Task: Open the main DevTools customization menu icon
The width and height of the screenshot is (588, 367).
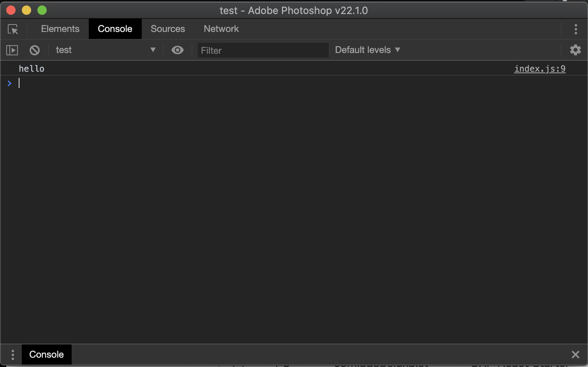Action: pos(576,29)
